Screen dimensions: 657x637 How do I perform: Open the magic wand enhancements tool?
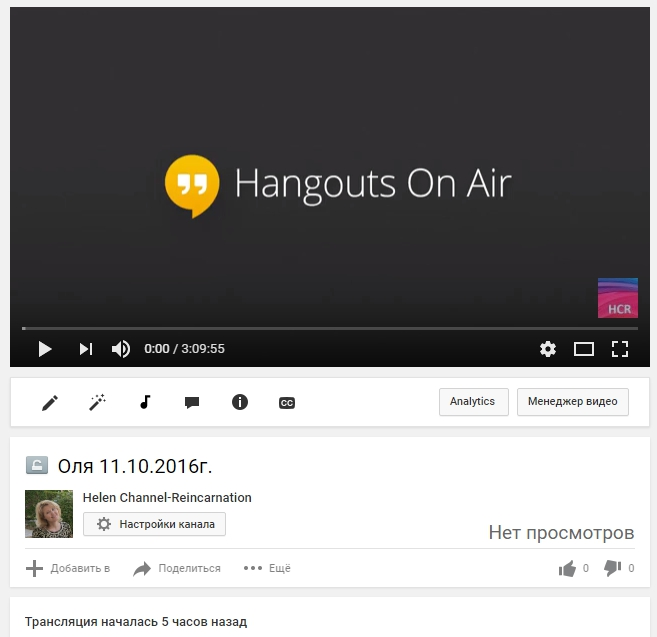(97, 402)
